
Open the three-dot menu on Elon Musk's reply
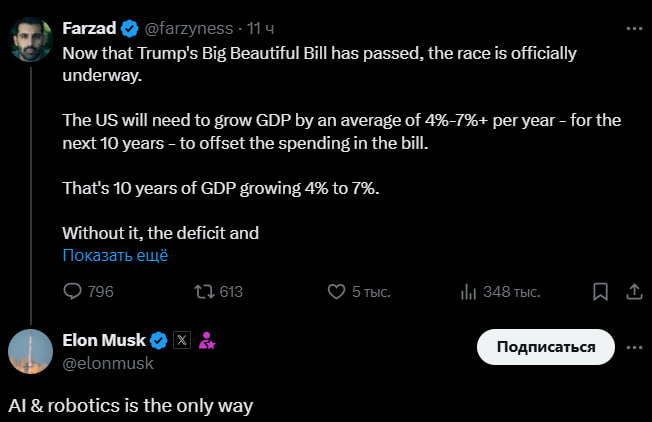click(634, 347)
